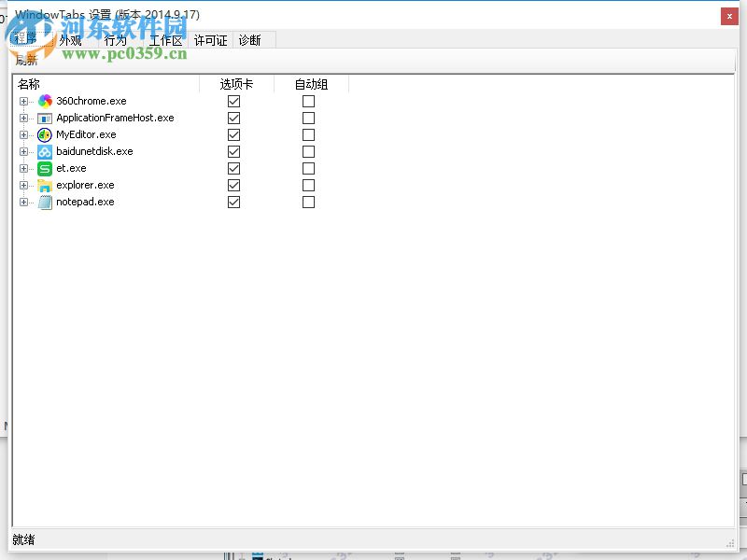747x560 pixels.
Task: Expand the explorer.exe tree node
Action: point(23,185)
